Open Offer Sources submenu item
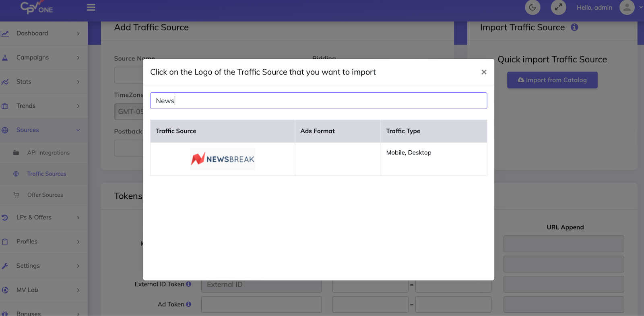 click(x=44, y=195)
